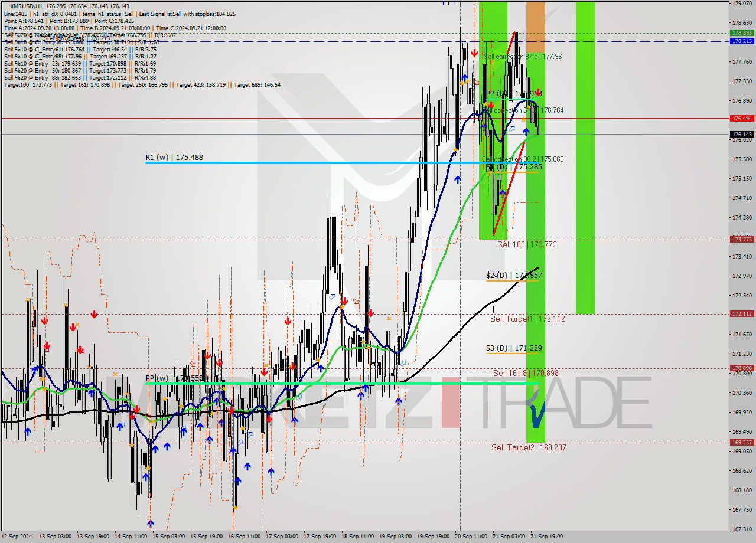The image size is (756, 543).
Task: Click the green 178.393 price tag
Action: coord(742,33)
